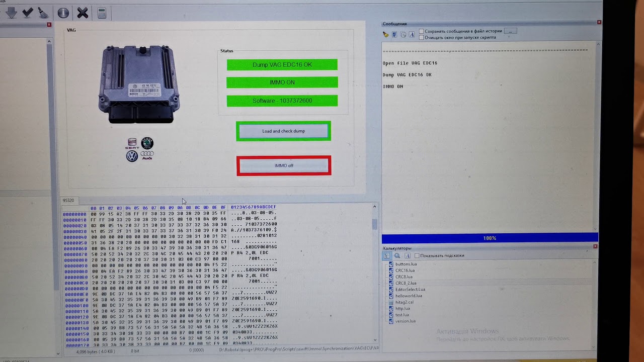
Task: Click the font icon in Сообщения panel
Action: [412, 35]
